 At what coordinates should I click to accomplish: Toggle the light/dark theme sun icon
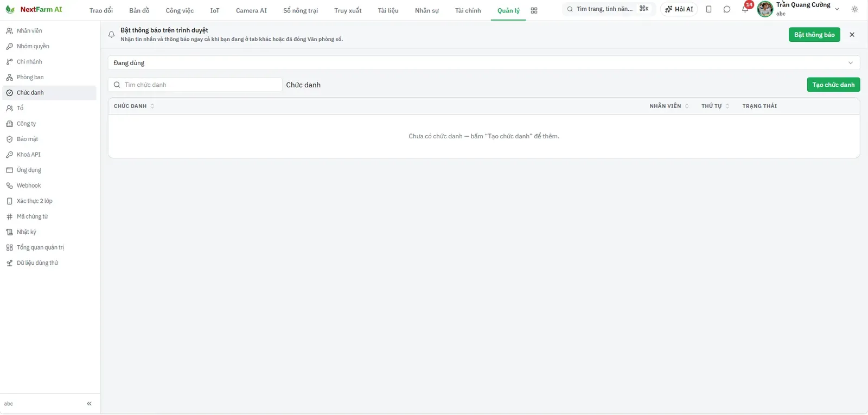[x=854, y=9]
